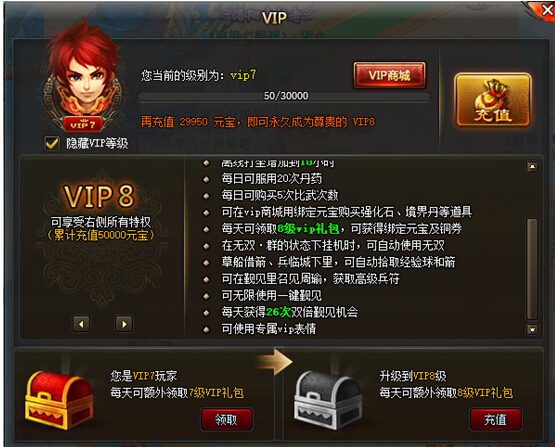
Task: Close the VIP window
Action: (547, 10)
